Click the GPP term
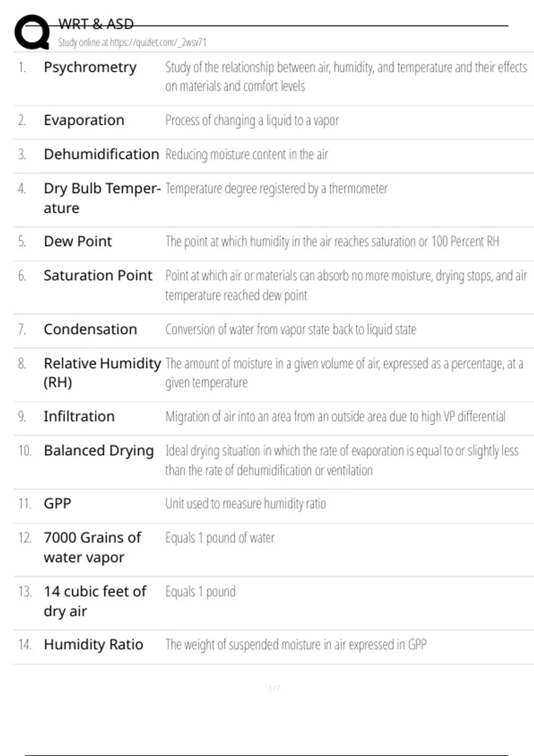This screenshot has height=756, width=534. coord(57,504)
